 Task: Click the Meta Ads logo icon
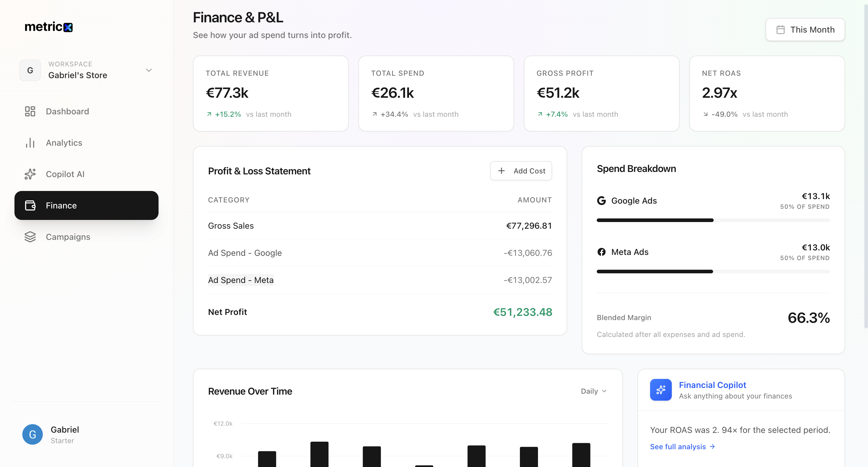pos(602,252)
